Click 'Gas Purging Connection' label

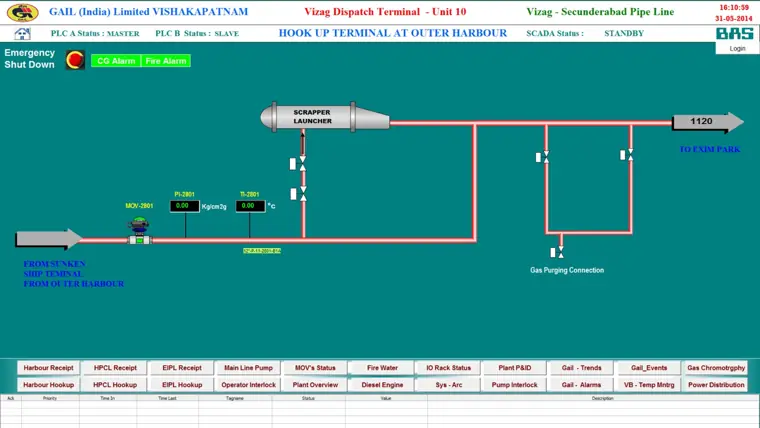[x=567, y=270]
